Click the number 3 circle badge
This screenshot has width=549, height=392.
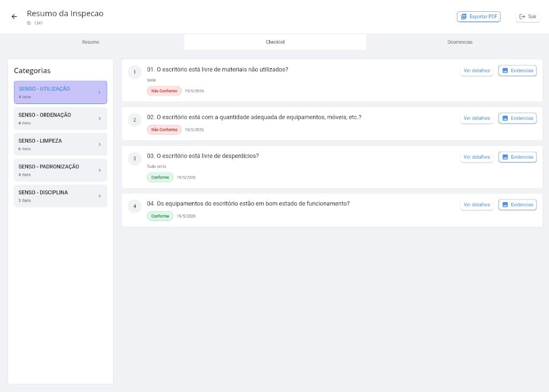(135, 159)
